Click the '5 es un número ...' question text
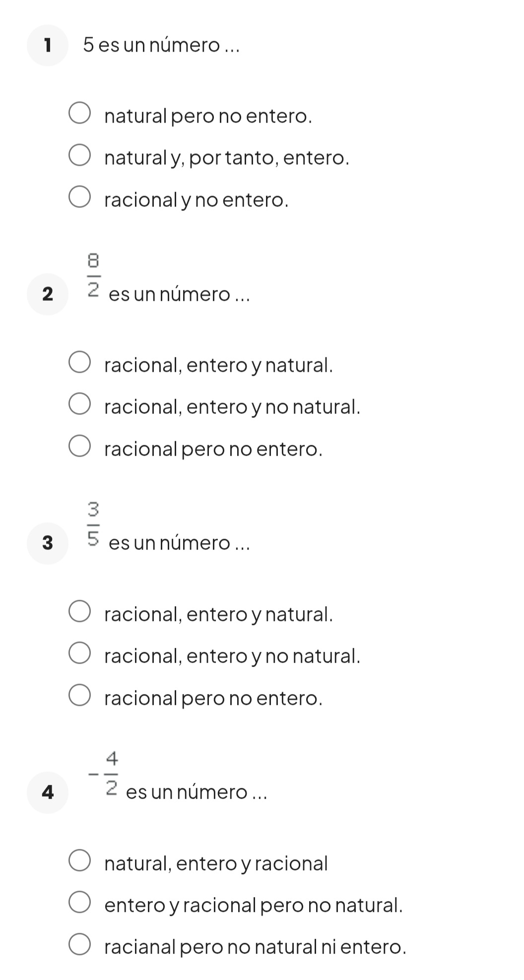524x980 pixels. [x=161, y=45]
